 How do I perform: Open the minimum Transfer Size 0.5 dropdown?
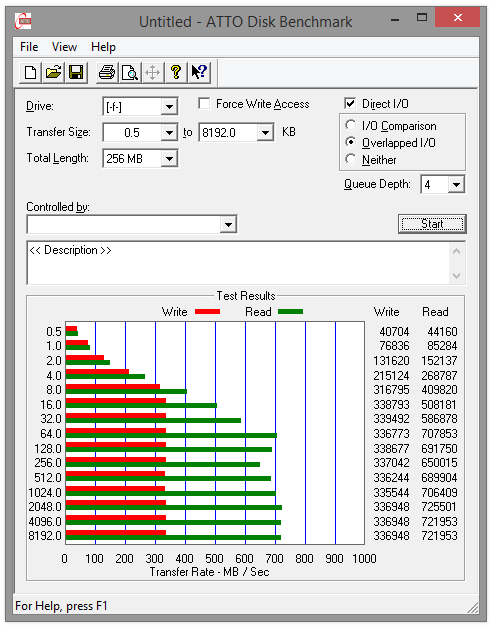pos(170,132)
